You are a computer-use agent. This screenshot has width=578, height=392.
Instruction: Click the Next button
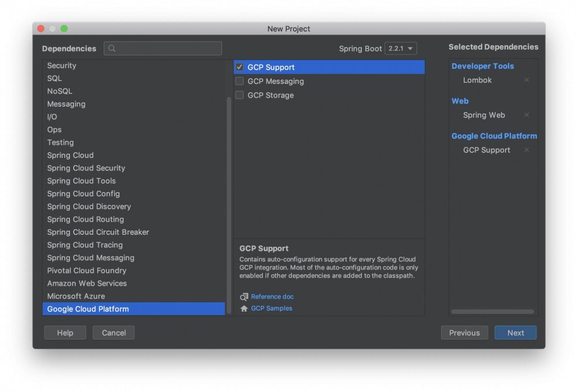pos(516,333)
